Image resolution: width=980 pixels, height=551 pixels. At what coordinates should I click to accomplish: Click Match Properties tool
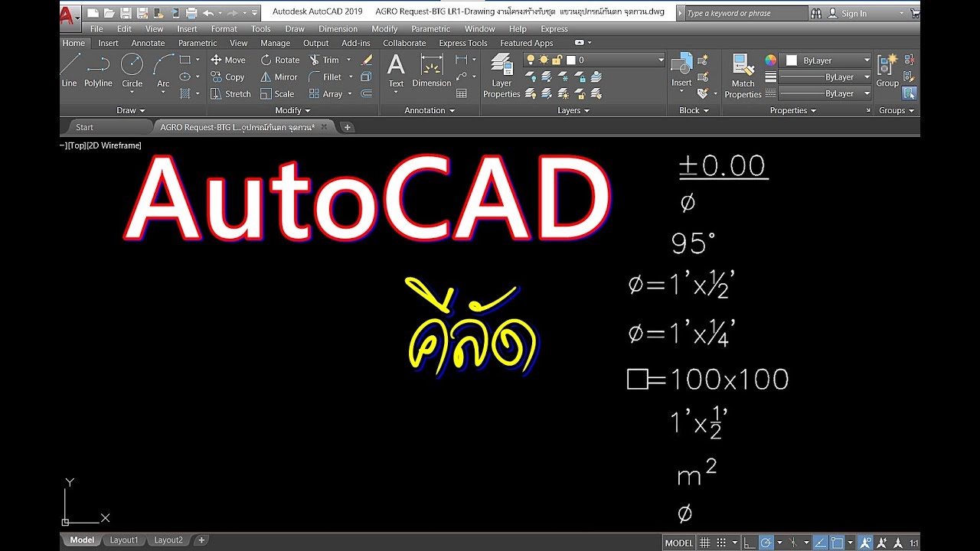coord(743,76)
